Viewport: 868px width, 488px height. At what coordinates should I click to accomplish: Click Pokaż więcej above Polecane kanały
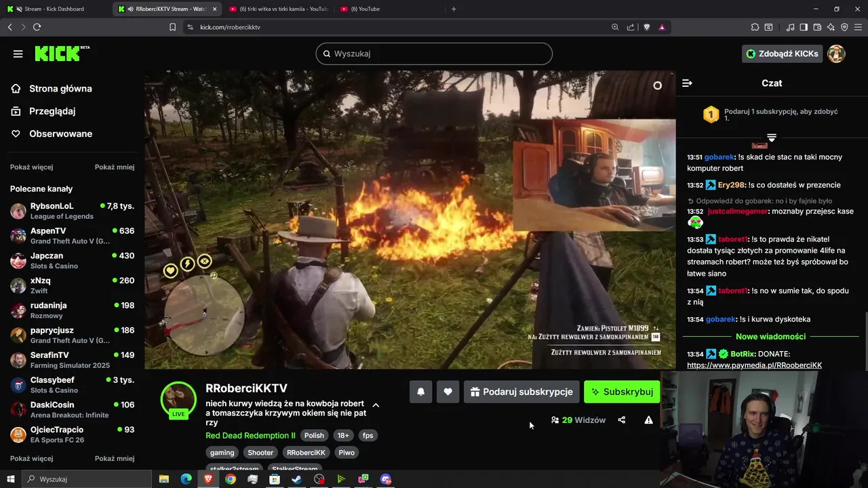tap(31, 167)
